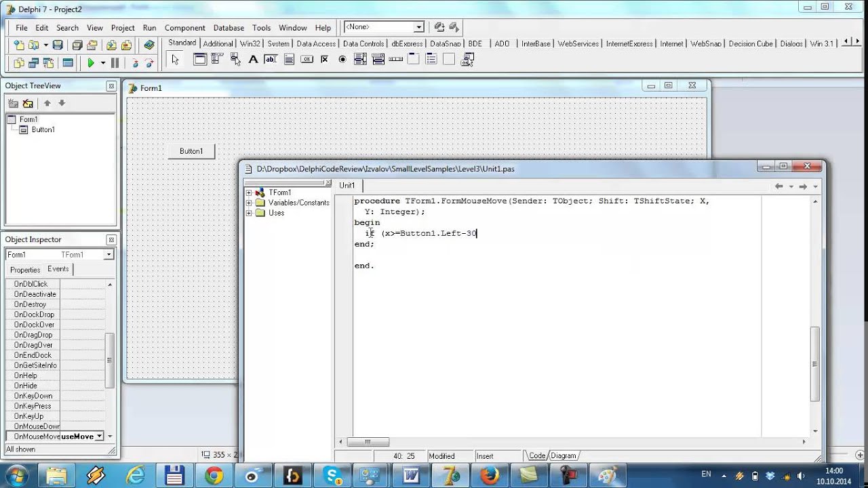This screenshot has width=868, height=488.
Task: Switch to the Win32 palette tab
Action: 250,43
